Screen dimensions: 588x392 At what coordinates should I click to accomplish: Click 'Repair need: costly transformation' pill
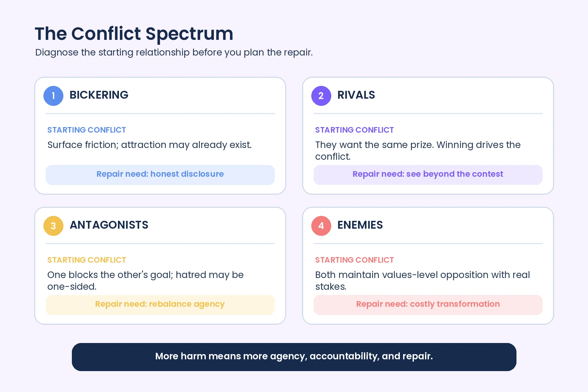[428, 305]
